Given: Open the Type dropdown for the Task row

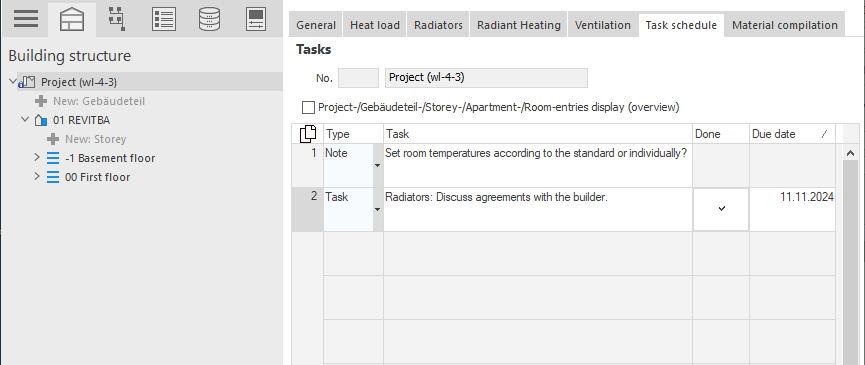Looking at the screenshot, I should [x=377, y=210].
